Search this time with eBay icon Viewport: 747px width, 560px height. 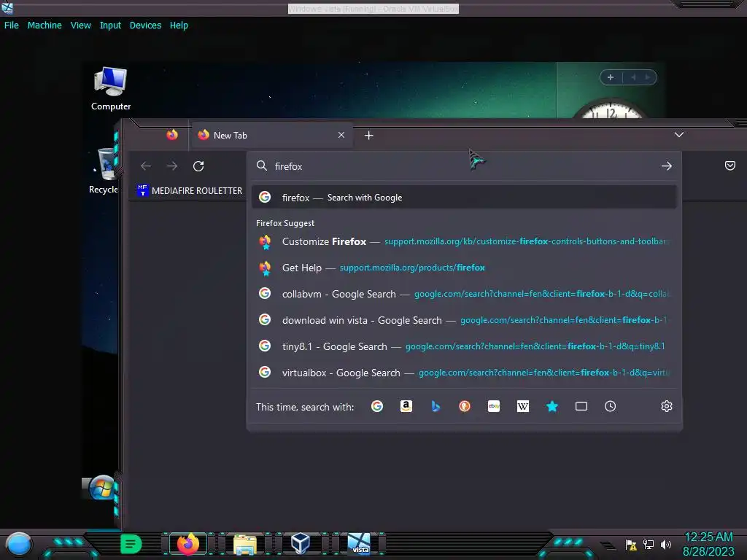pos(494,406)
